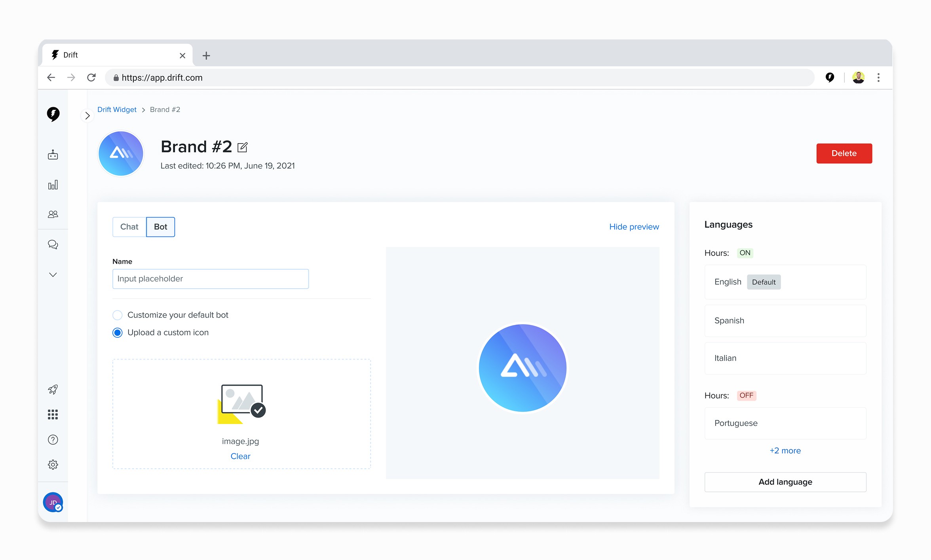
Task: Open the bar chart reports icon
Action: click(x=53, y=185)
